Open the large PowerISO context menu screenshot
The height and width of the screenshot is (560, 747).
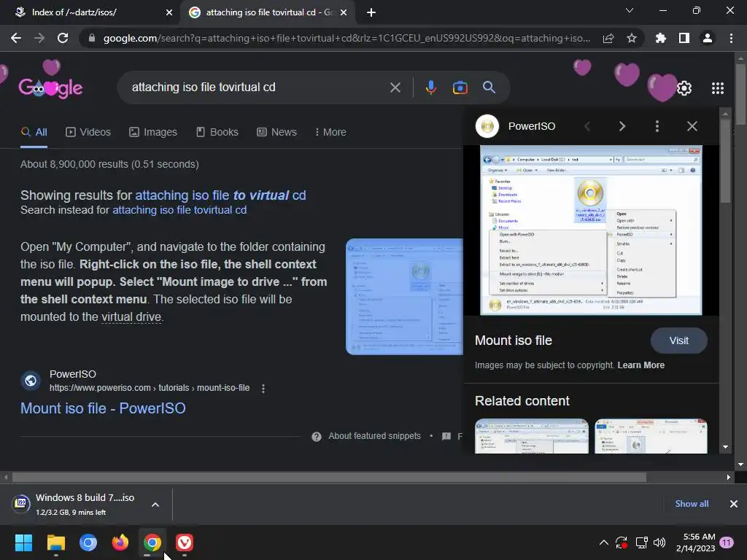591,230
